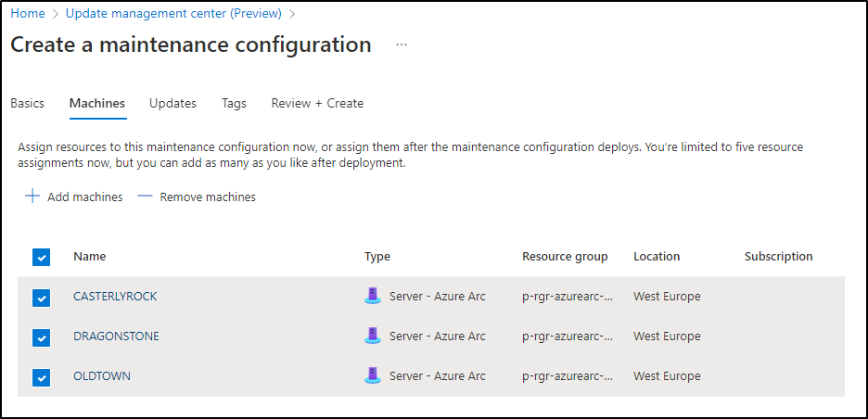Switch to the Basics tab

pyautogui.click(x=27, y=104)
